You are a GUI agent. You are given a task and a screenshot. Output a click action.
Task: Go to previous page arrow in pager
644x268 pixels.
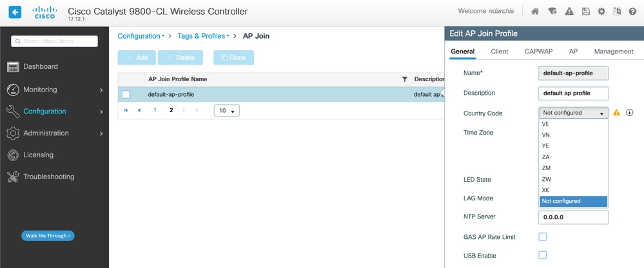click(139, 110)
